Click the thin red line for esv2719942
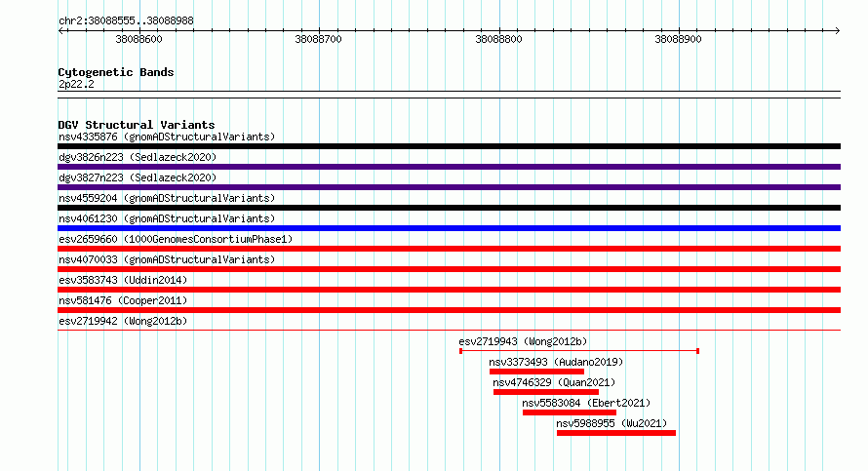The width and height of the screenshot is (868, 471). click(x=449, y=331)
